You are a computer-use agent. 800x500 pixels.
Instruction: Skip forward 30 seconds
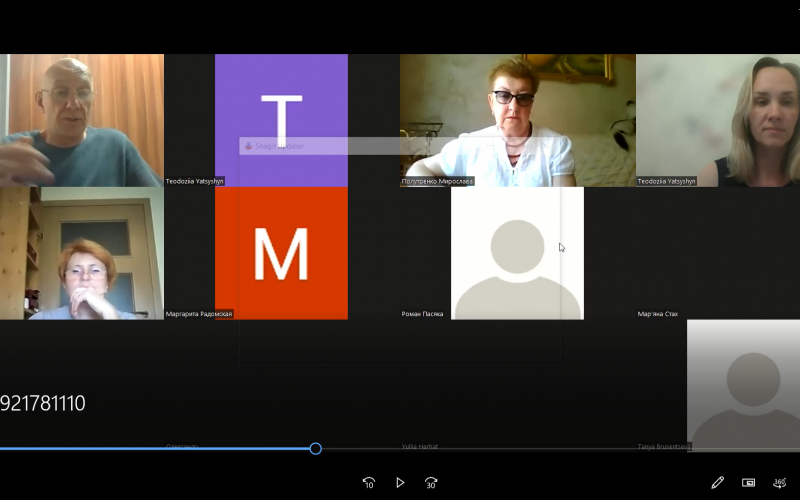tap(431, 482)
